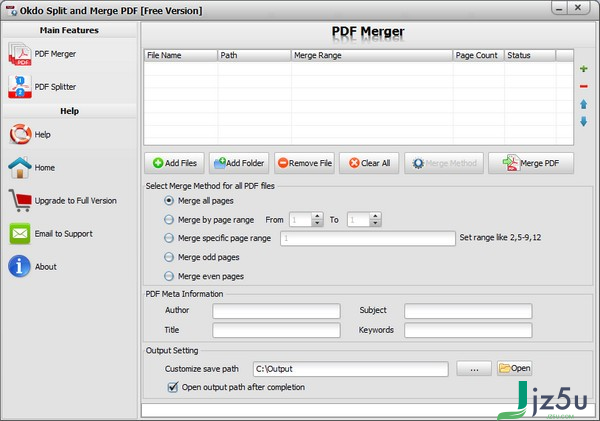Click the Author input field
Viewport: 600px width, 421px height.
click(x=276, y=311)
